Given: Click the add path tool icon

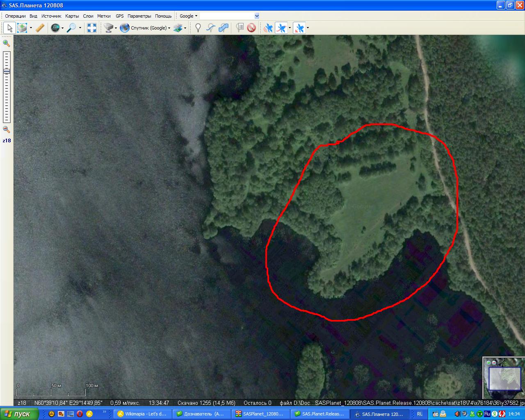Looking at the screenshot, I should (x=211, y=28).
